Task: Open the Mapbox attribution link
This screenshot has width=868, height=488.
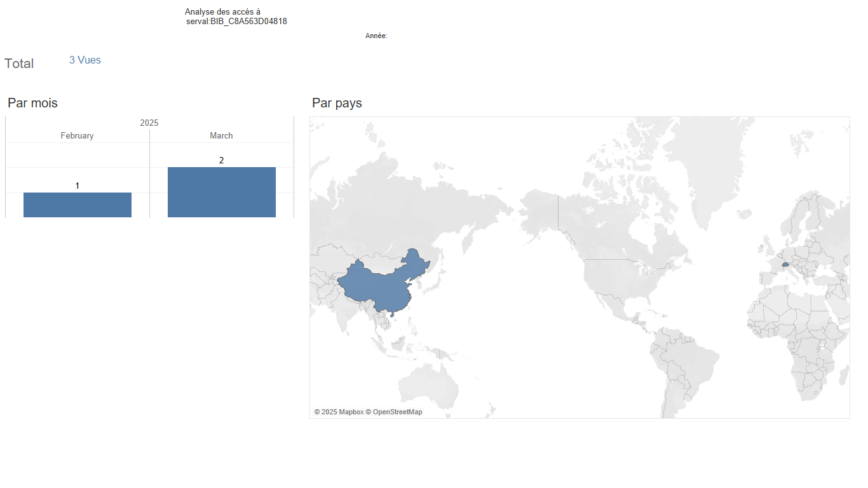Action: (339, 412)
